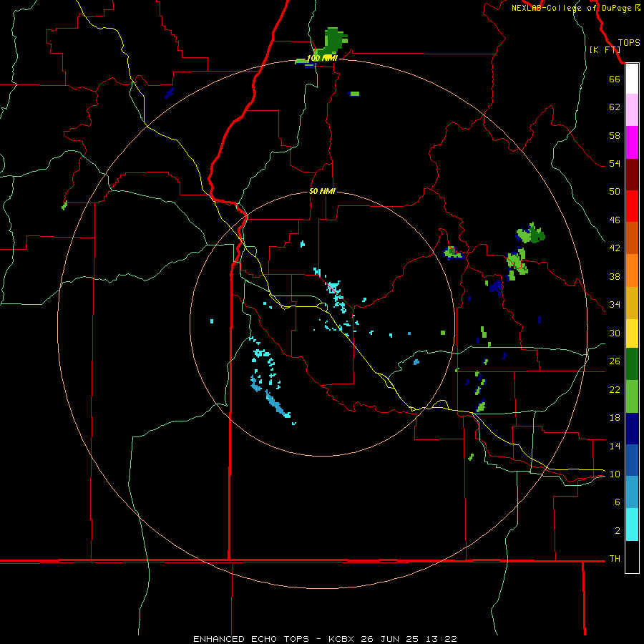Click the '42' legend value

coord(615,248)
